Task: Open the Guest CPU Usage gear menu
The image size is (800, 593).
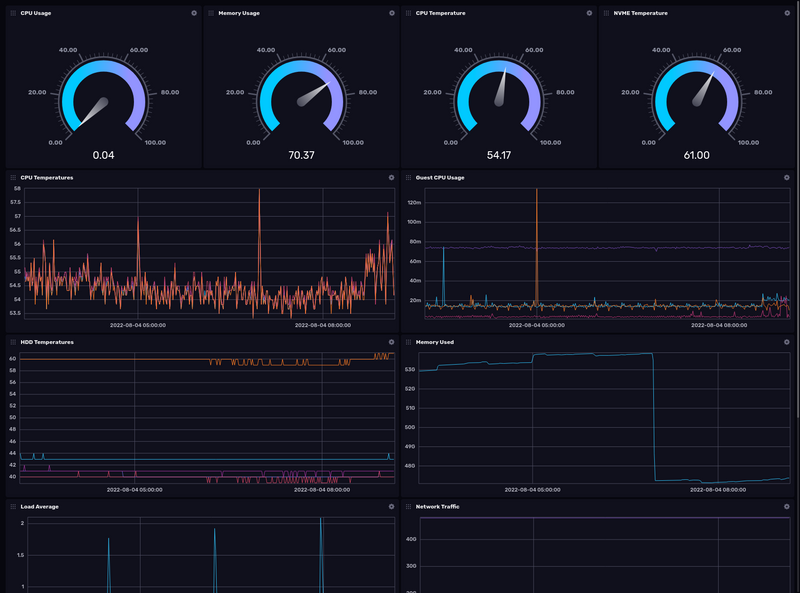Action: [x=787, y=178]
